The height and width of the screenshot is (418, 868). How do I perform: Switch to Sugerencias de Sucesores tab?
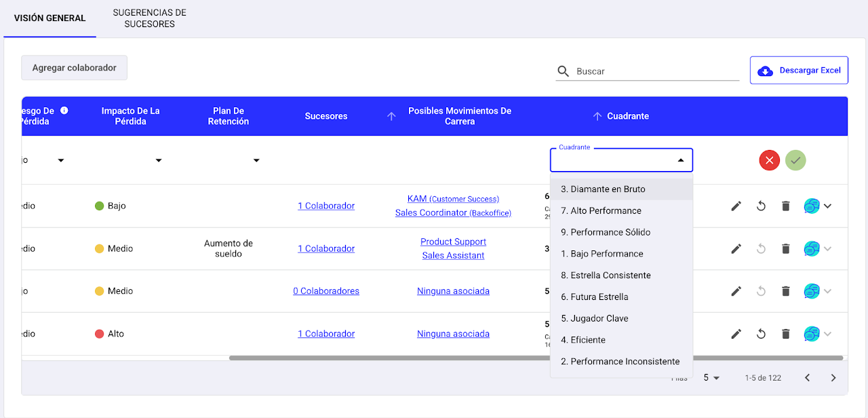tap(149, 18)
